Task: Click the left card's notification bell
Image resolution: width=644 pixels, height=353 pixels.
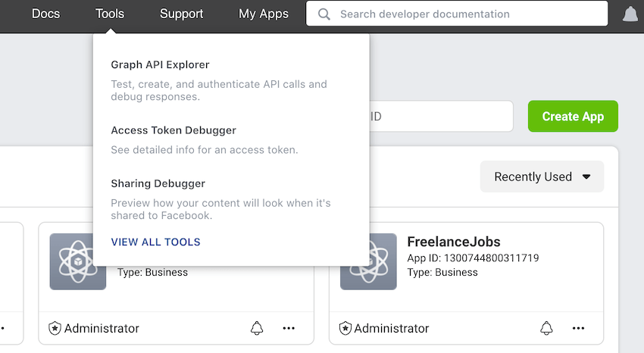Action: point(257,328)
